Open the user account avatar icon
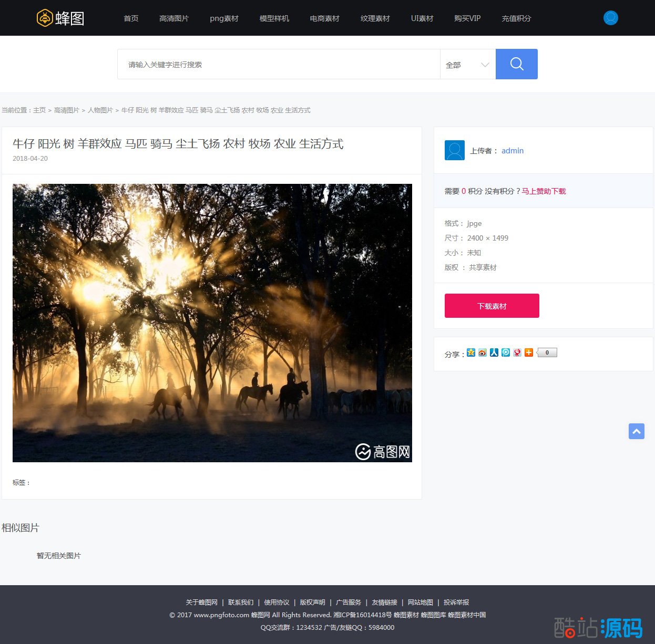 pos(610,18)
